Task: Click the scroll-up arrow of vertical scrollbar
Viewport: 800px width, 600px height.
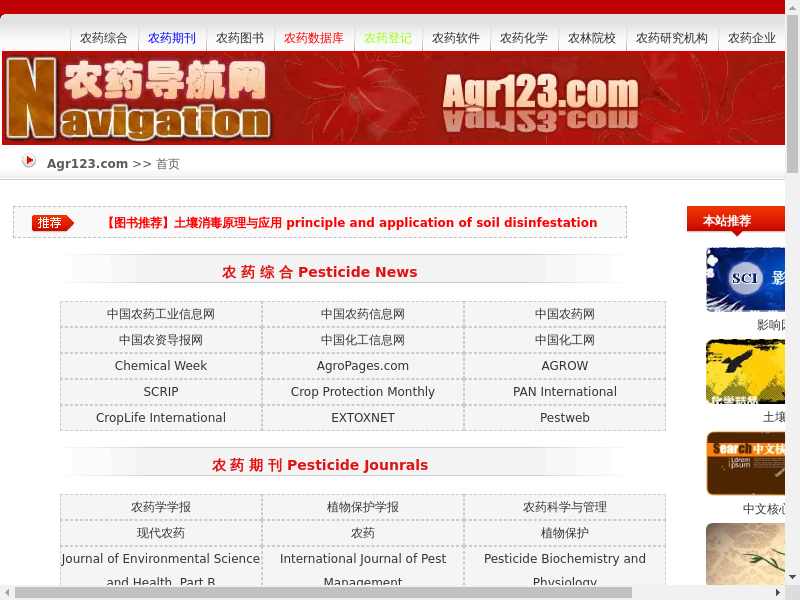Action: tap(792, 6)
